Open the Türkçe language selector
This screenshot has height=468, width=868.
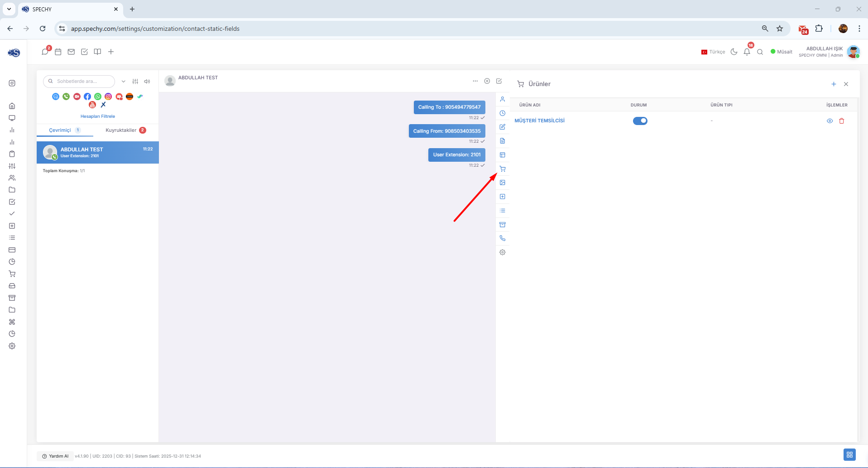(x=713, y=52)
